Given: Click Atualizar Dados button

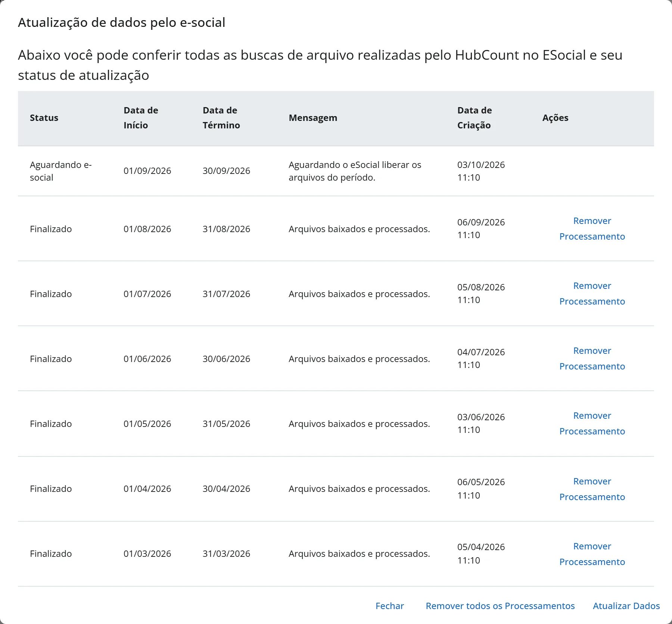Looking at the screenshot, I should pyautogui.click(x=626, y=606).
